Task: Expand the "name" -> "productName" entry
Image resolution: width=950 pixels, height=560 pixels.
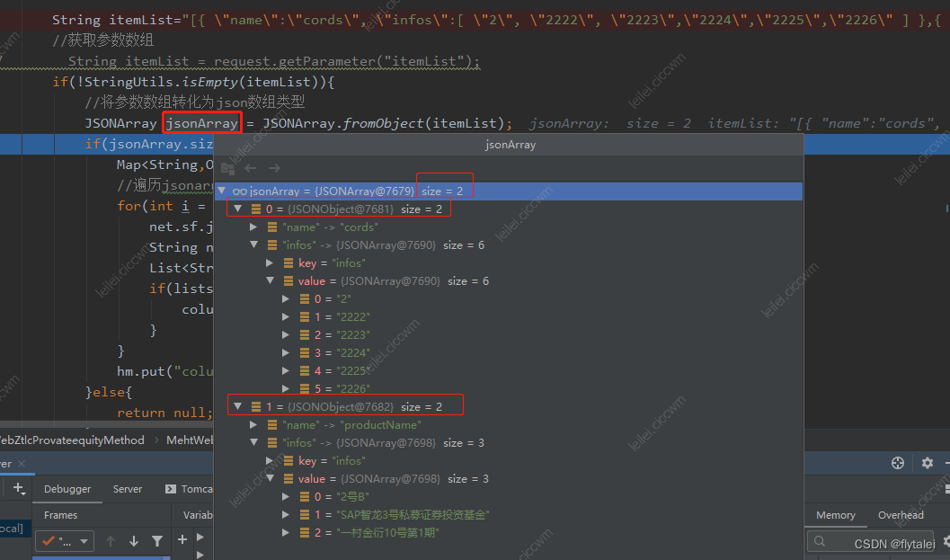Action: click(253, 425)
